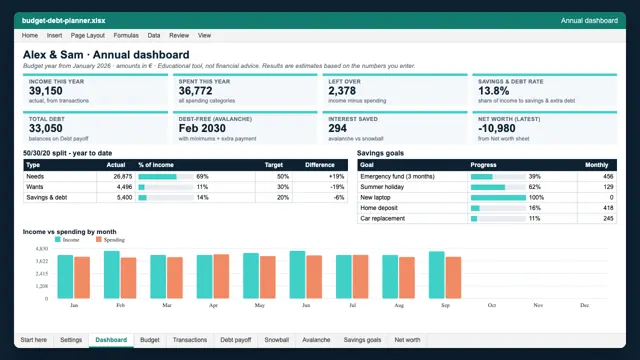Viewport: 640px width, 360px height.
Task: Open the Insert menu
Action: pos(54,36)
